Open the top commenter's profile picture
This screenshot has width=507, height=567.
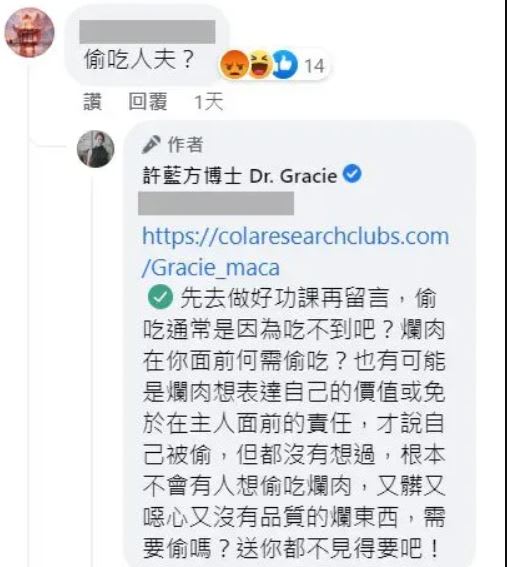pos(29,33)
